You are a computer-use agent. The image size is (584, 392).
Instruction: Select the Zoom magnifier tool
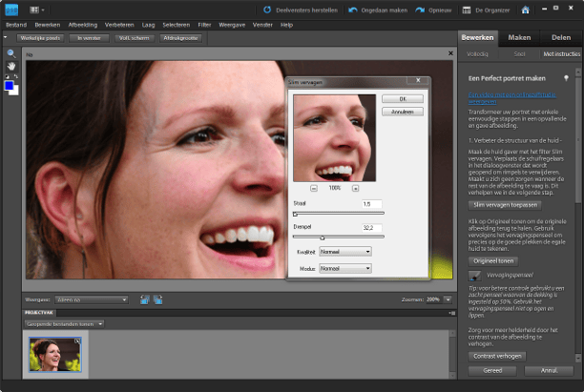pyautogui.click(x=10, y=52)
